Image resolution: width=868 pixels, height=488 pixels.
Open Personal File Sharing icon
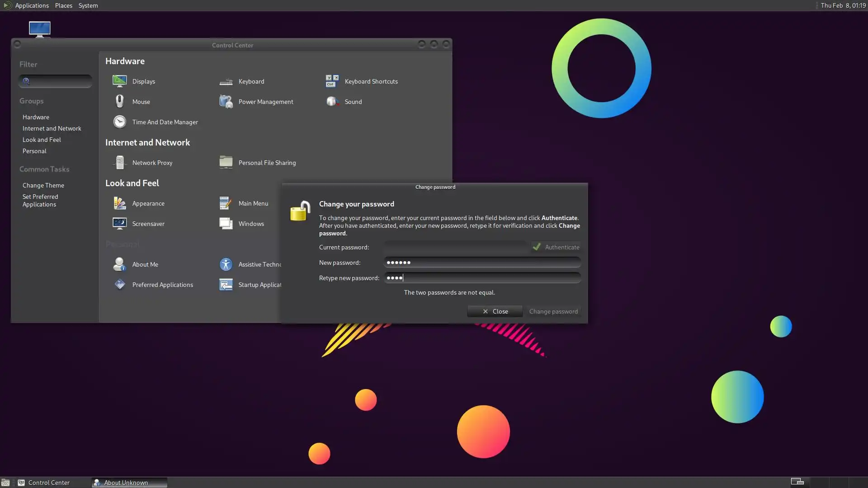tap(226, 163)
